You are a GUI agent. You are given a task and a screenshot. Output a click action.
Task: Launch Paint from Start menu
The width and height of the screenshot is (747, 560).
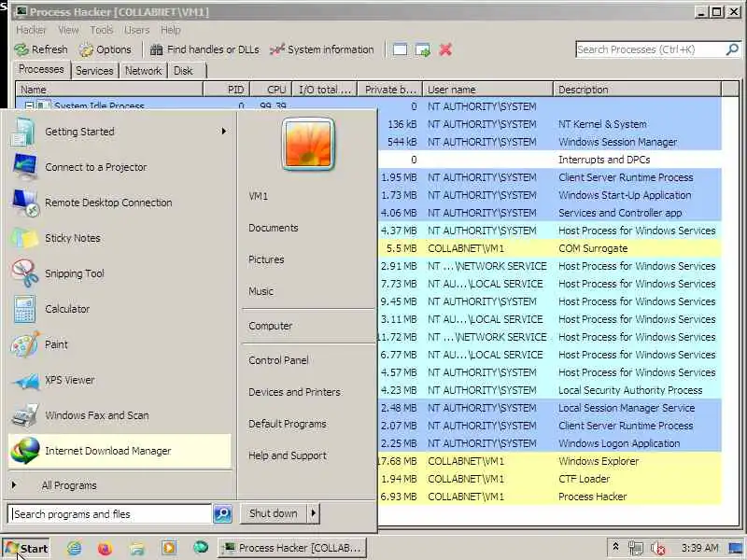coord(120,344)
